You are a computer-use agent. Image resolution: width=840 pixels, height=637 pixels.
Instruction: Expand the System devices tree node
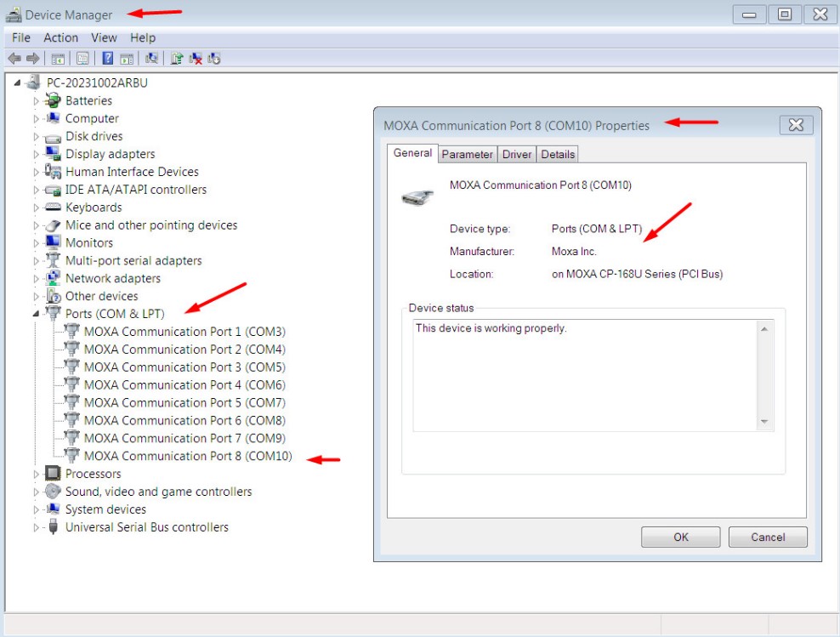[x=36, y=509]
